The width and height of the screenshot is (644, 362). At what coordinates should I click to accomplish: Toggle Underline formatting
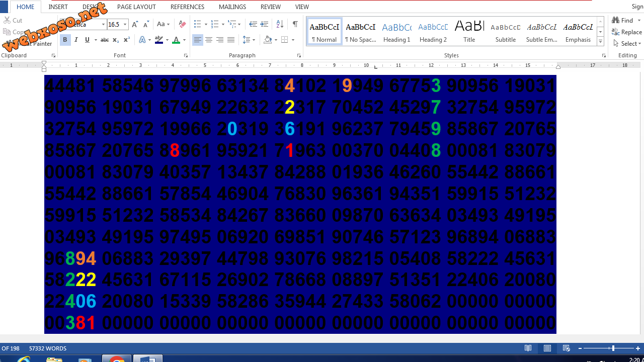pyautogui.click(x=87, y=40)
